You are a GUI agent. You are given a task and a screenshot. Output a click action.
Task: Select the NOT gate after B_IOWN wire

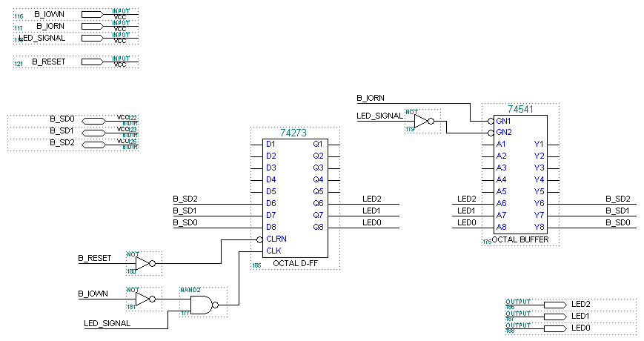(x=143, y=298)
